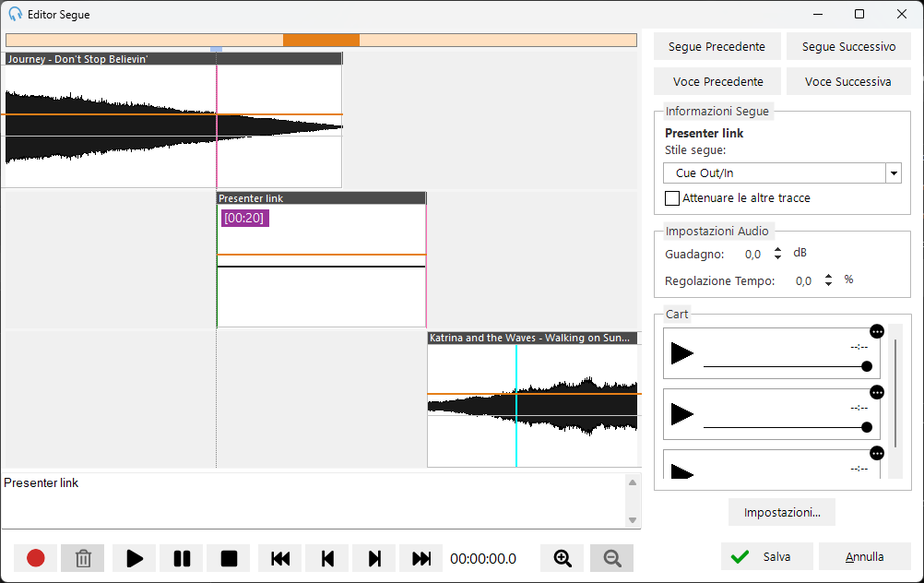This screenshot has height=583, width=924.
Task: Save changes with Salva
Action: 766,557
